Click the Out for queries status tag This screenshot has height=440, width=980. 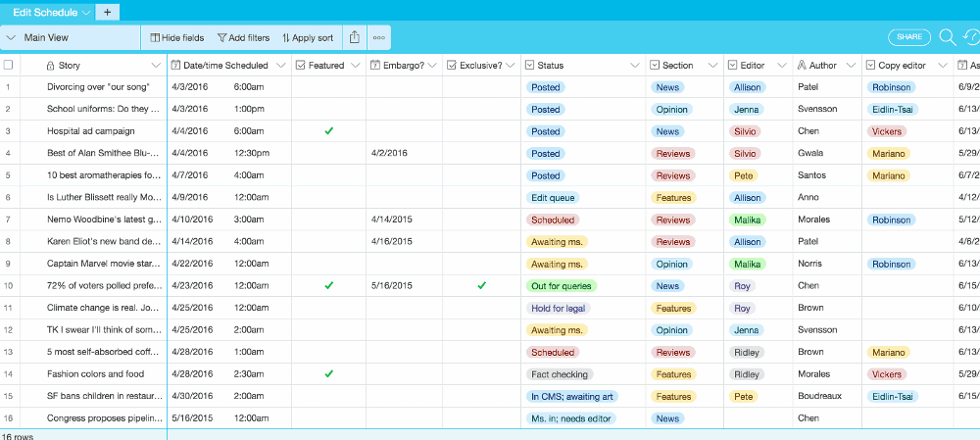coord(562,285)
